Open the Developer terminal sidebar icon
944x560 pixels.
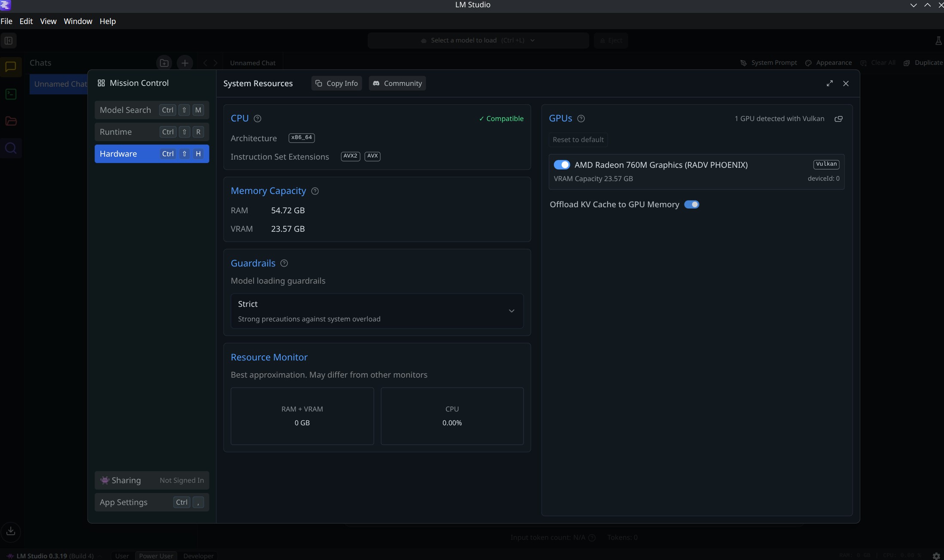pos(11,94)
